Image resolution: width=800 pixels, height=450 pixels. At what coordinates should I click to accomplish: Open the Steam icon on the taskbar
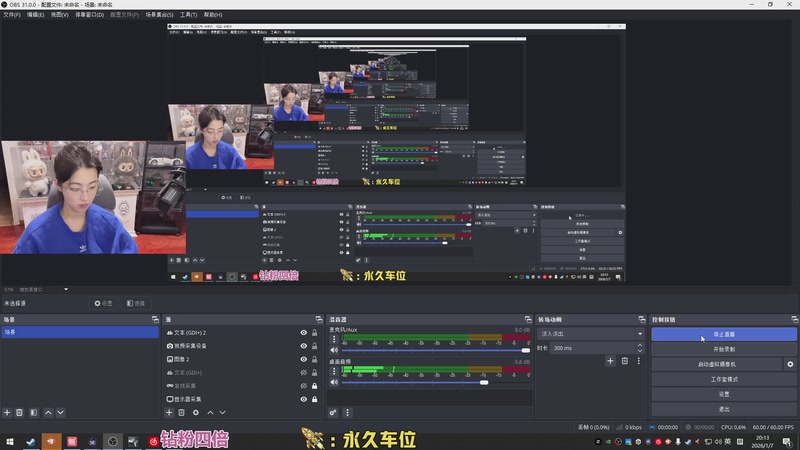click(31, 441)
